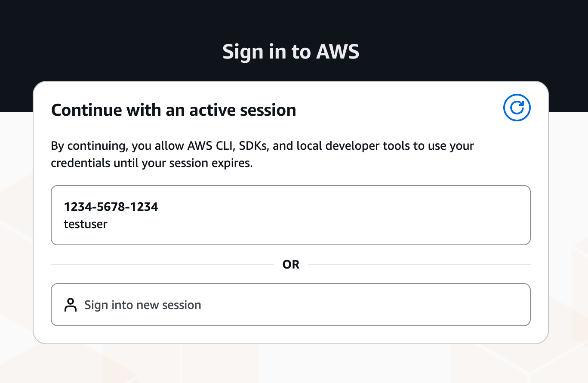
Task: Open Sign into new session
Action: click(x=290, y=305)
